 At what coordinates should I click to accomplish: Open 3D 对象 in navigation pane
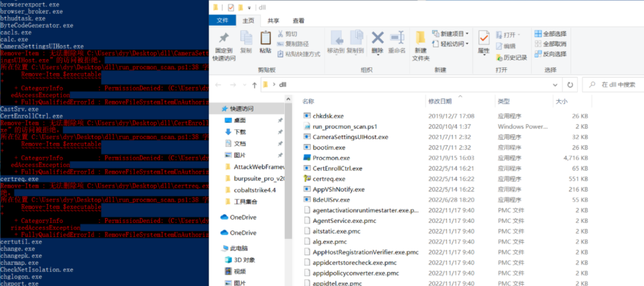tap(245, 260)
